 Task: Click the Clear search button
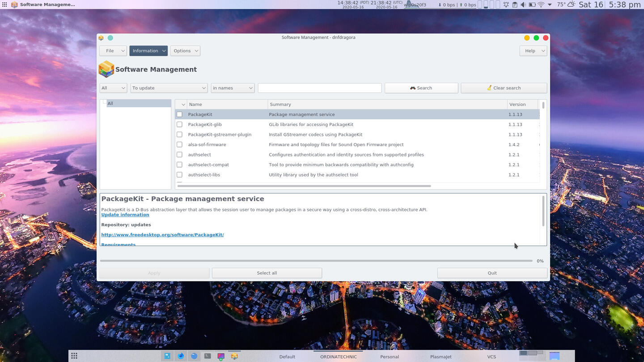pyautogui.click(x=504, y=88)
